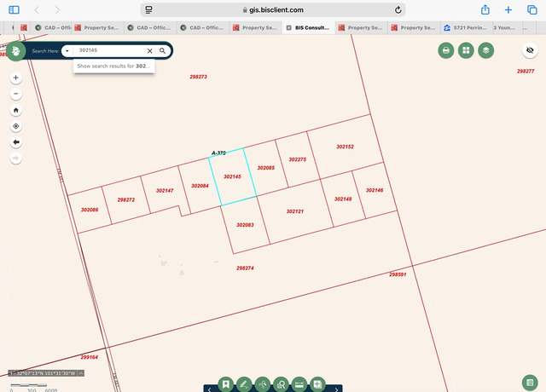Go to previous map extent
Screen dimensions: 546x392
[x=15, y=142]
